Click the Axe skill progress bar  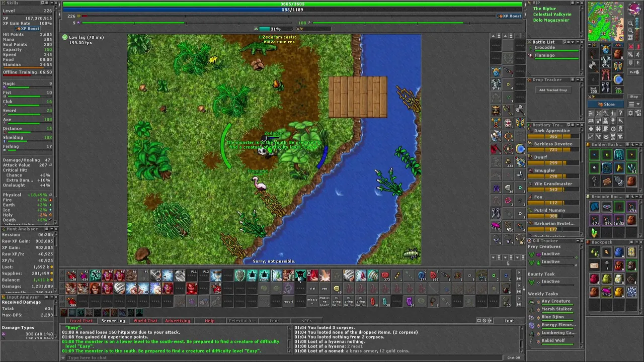point(27,124)
